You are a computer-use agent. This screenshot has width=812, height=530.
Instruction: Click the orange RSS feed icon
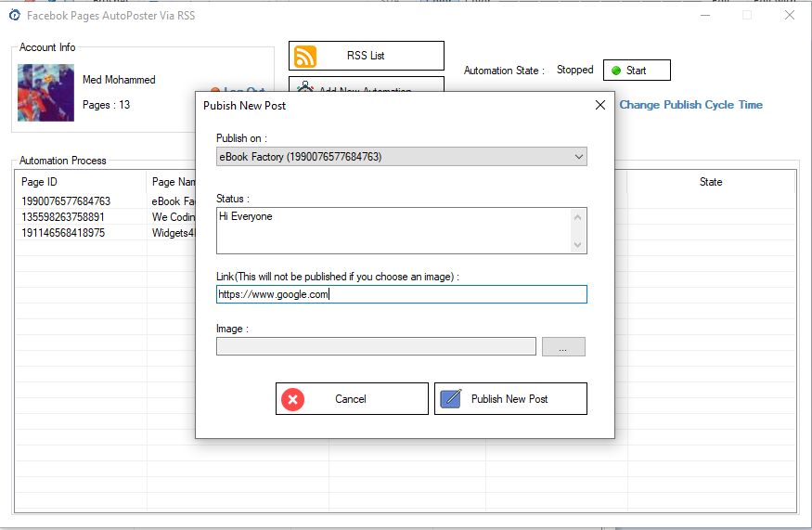click(x=305, y=57)
